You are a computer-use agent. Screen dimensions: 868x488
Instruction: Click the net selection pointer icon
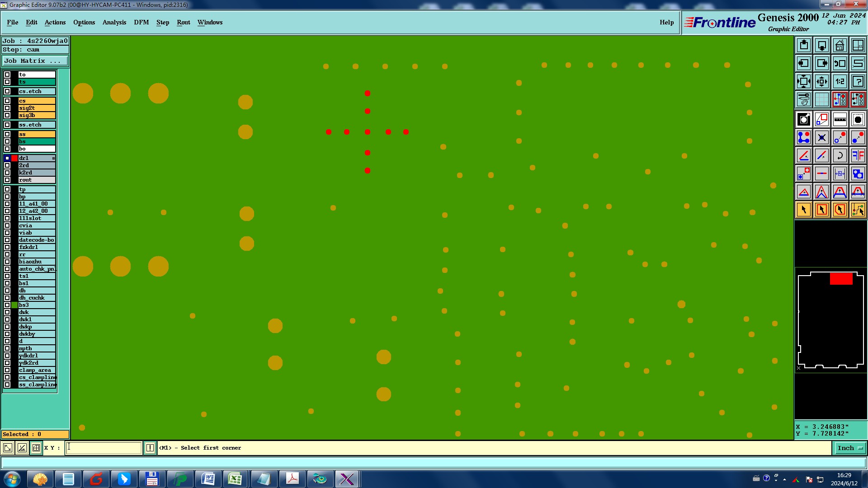coord(858,210)
